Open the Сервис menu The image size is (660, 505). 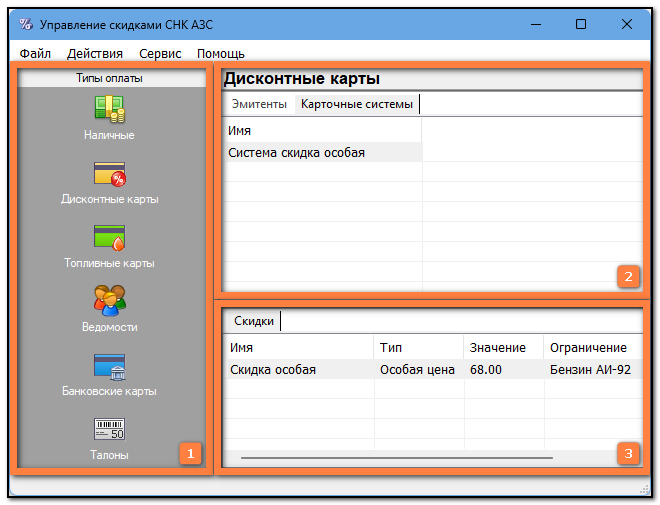(160, 54)
